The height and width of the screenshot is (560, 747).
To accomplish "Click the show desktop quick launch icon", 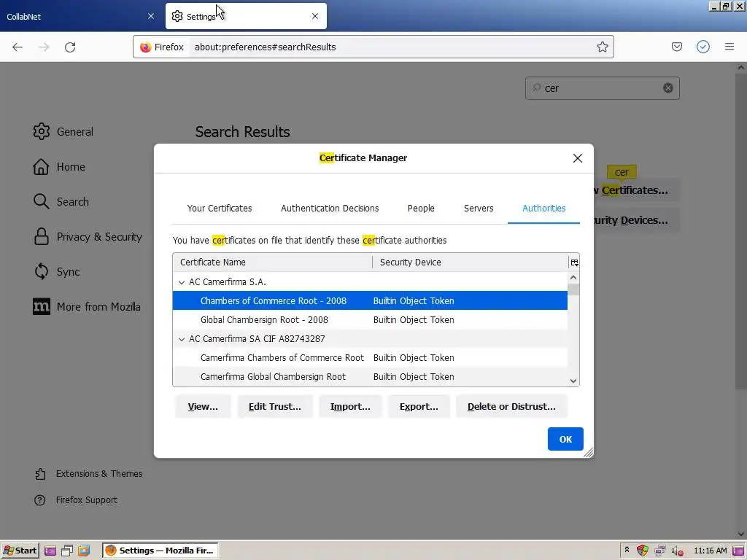I will coord(67,551).
